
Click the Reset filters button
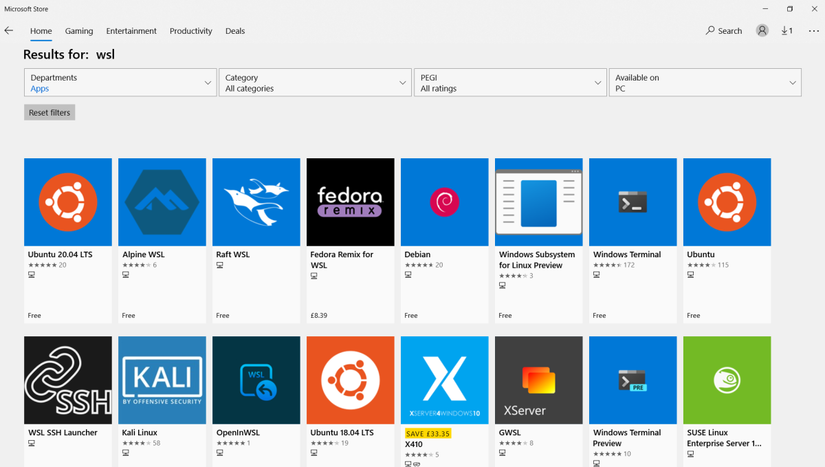pyautogui.click(x=49, y=113)
